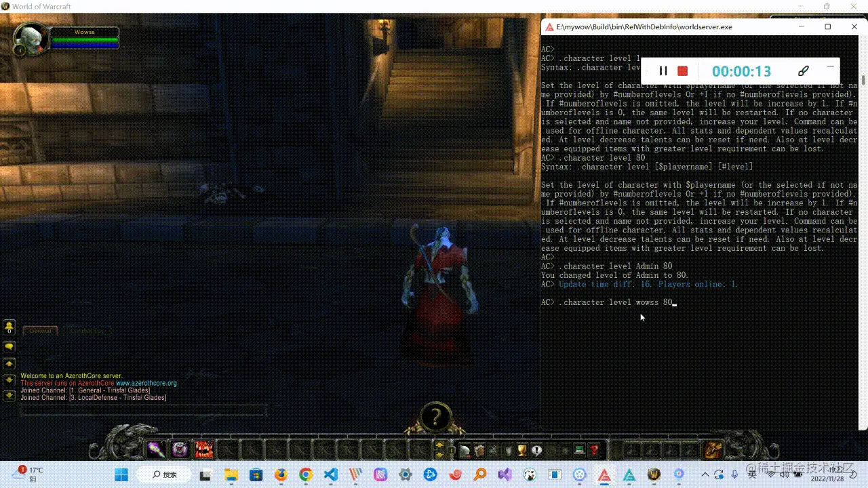The width and height of the screenshot is (868, 488).
Task: Open the social friends button above chat
Action: click(x=9, y=327)
